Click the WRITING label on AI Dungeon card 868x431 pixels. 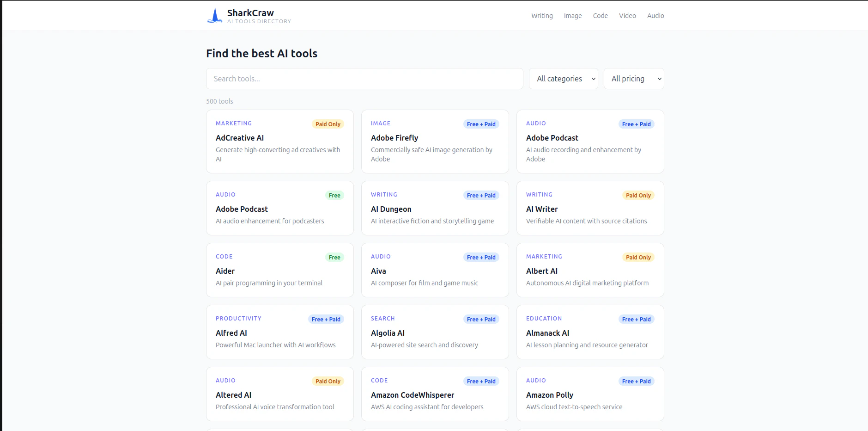pos(384,195)
